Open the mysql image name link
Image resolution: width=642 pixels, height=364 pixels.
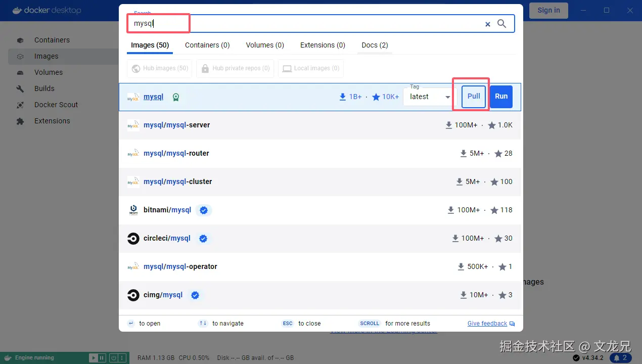(x=153, y=97)
